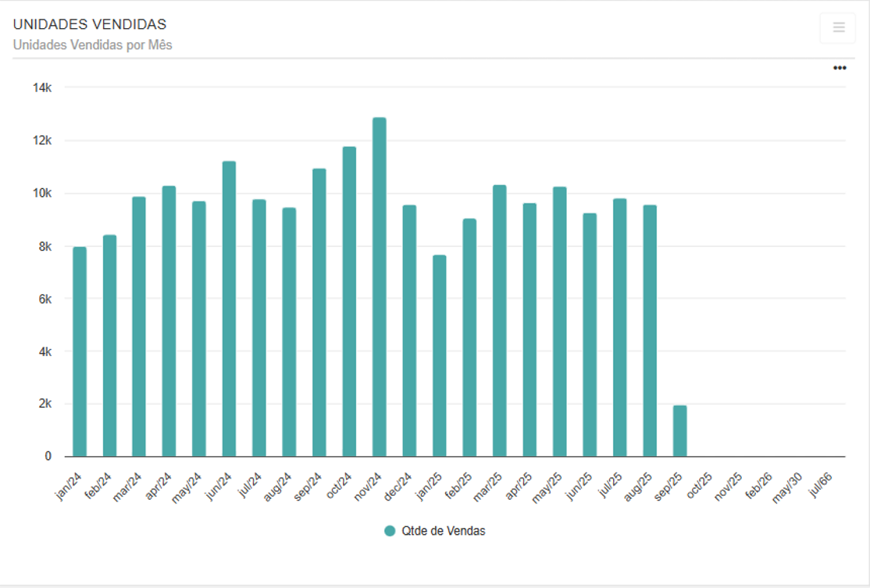Click the jul/66 x-axis label
This screenshot has width=870, height=588.
pyautogui.click(x=820, y=484)
